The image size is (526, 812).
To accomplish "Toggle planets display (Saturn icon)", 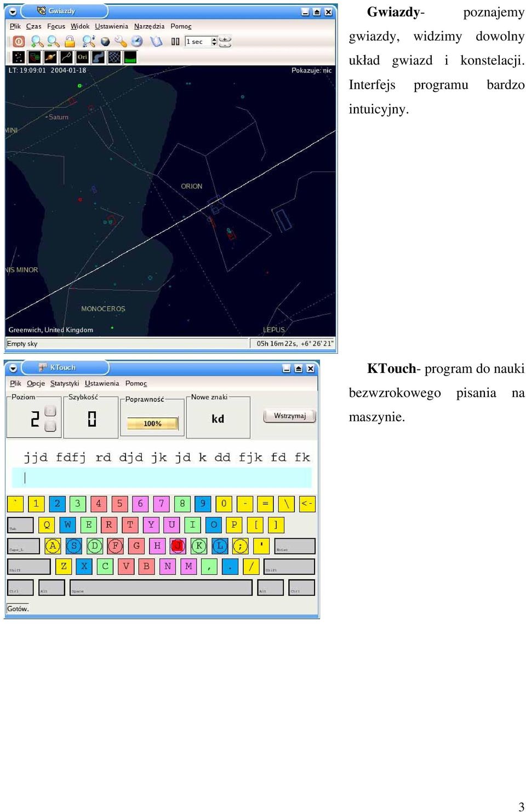I will (50, 57).
